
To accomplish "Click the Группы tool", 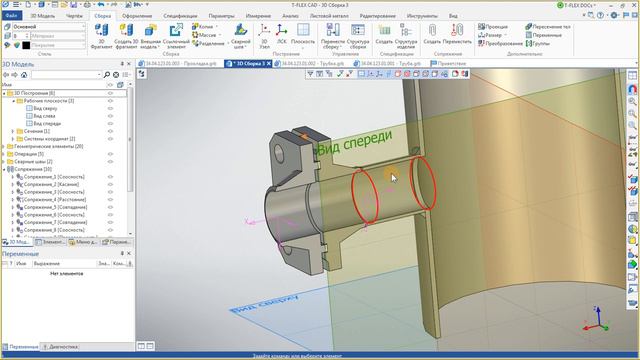I will point(538,44).
